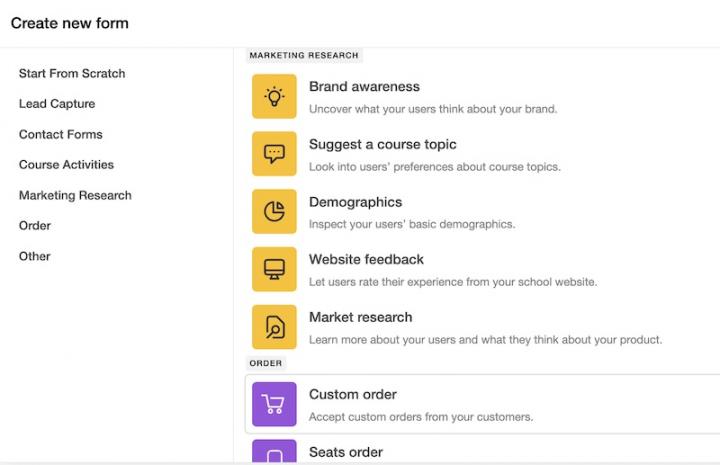Viewport: 720px width, 465px height.
Task: Click the Brand awareness lightbulb icon
Action: pos(274,97)
